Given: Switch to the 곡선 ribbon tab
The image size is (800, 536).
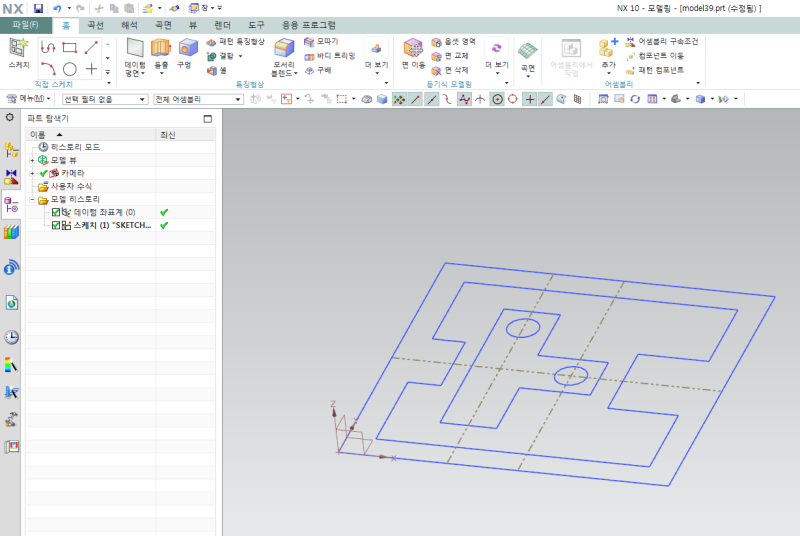Looking at the screenshot, I should point(97,24).
